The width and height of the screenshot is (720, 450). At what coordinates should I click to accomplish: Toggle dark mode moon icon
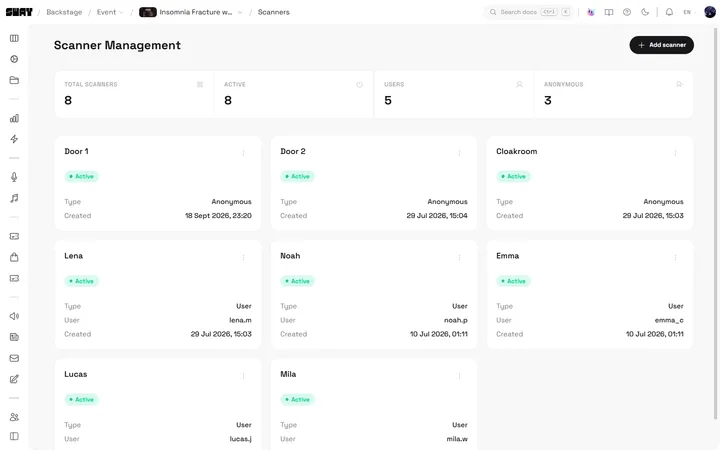click(645, 12)
